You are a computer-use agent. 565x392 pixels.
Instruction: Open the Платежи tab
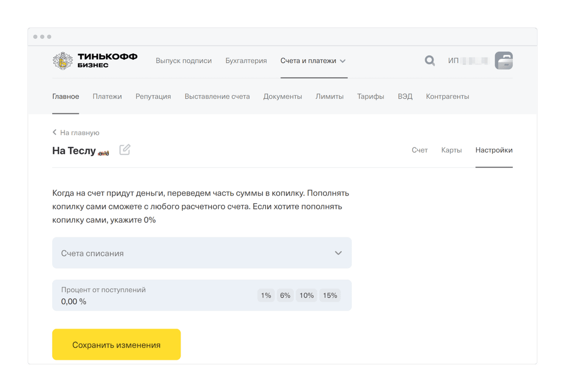[x=107, y=97]
